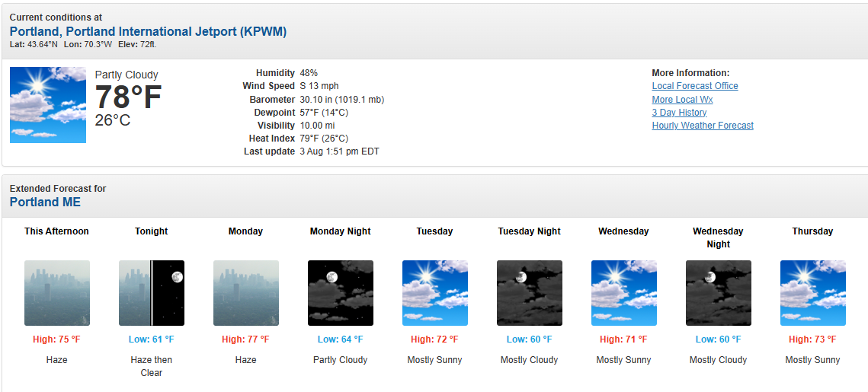Open the Monday haze forecast image

[246, 293]
